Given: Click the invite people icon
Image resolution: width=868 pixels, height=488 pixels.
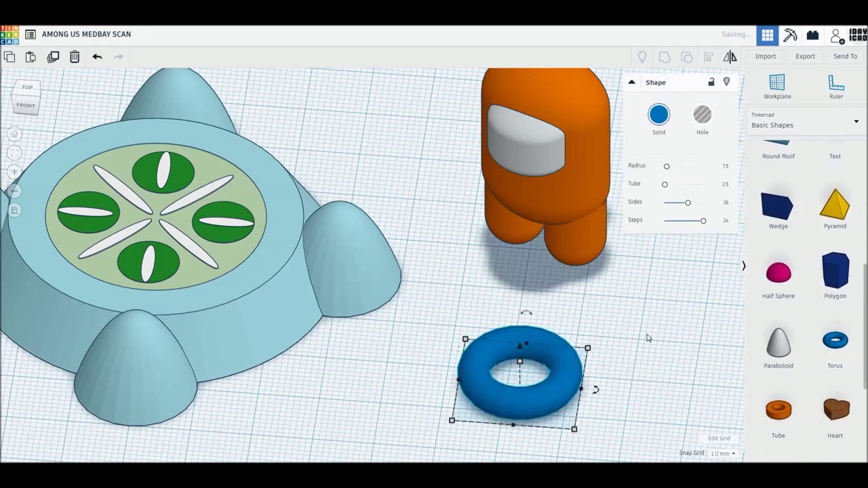Looking at the screenshot, I should (837, 35).
